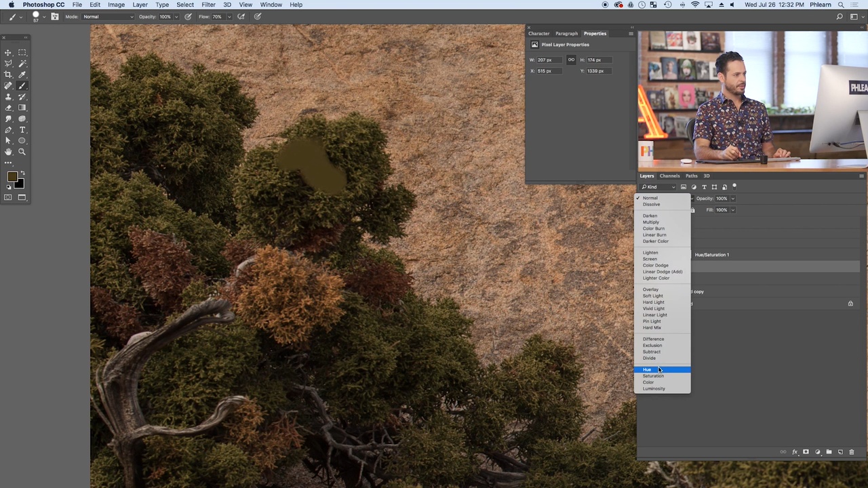868x488 pixels.
Task: Select the Sponge tool
Action: click(x=22, y=119)
